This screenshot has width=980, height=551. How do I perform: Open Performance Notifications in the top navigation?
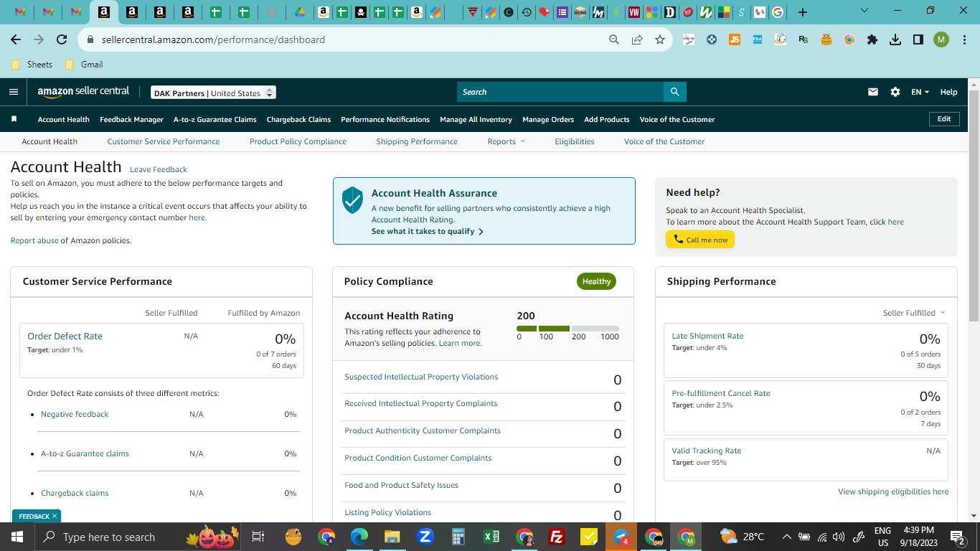click(x=385, y=120)
